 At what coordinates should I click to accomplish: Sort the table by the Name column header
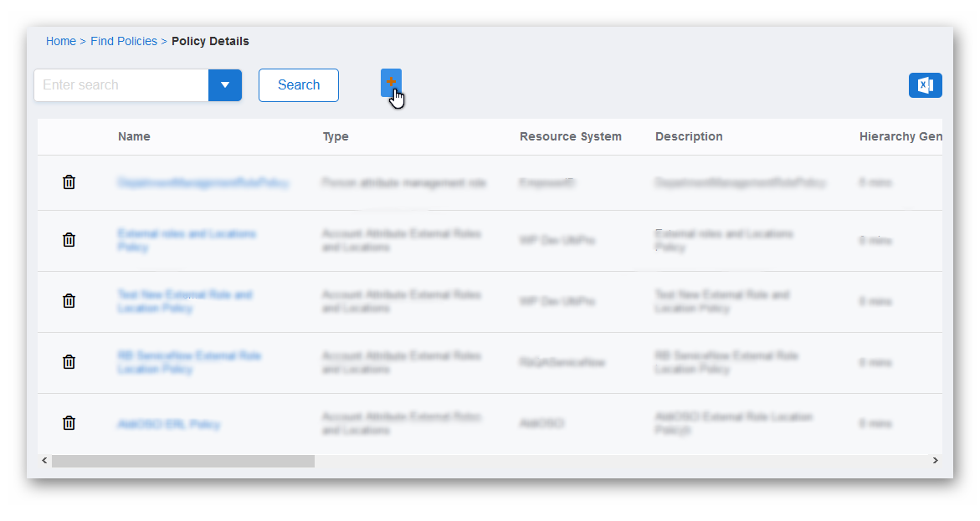point(134,136)
